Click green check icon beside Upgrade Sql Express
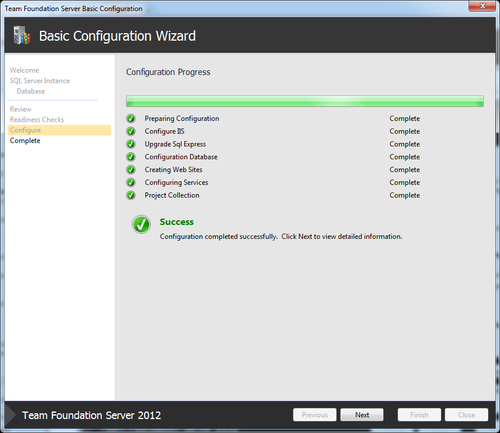This screenshot has width=500, height=433. pyautogui.click(x=131, y=144)
